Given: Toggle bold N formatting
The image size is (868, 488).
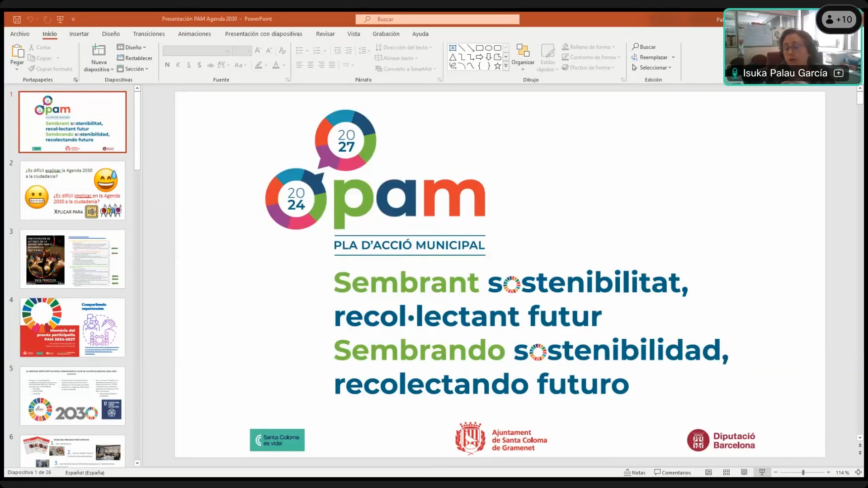Looking at the screenshot, I should tap(167, 65).
